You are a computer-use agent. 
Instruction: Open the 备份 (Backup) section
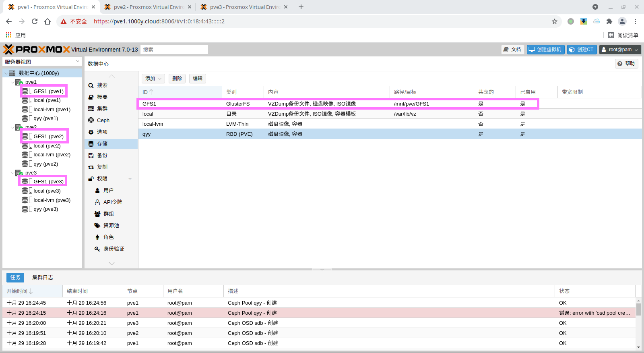(x=102, y=155)
